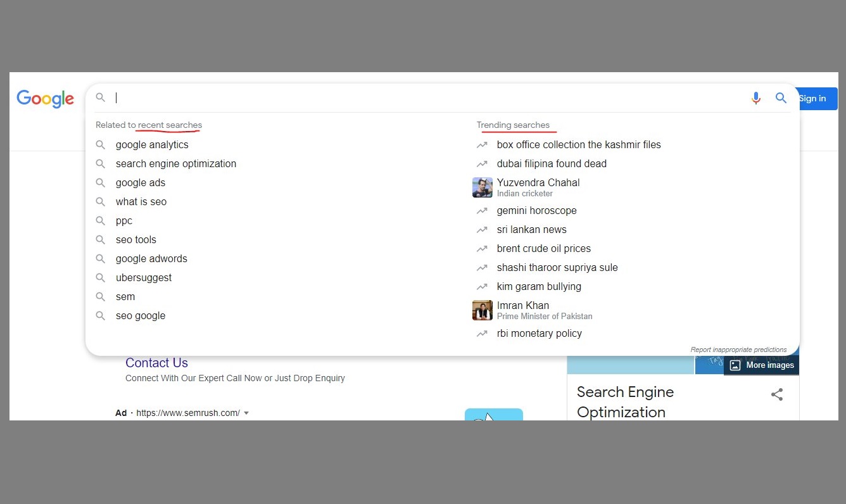846x504 pixels.
Task: Click trending arrow beside 'shashi tharoor supriya sule'
Action: [482, 267]
